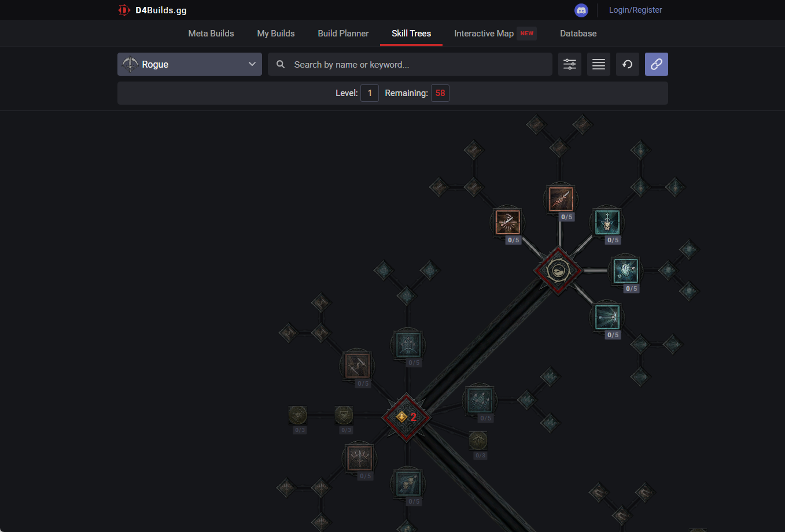
Task: Click the chain link share button
Action: [x=657, y=64]
